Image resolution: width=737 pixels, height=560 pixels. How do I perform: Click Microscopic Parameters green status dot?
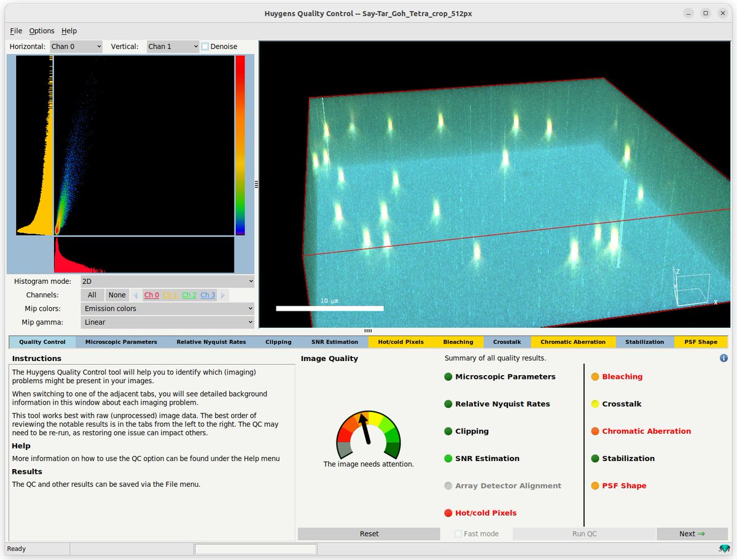click(x=448, y=377)
